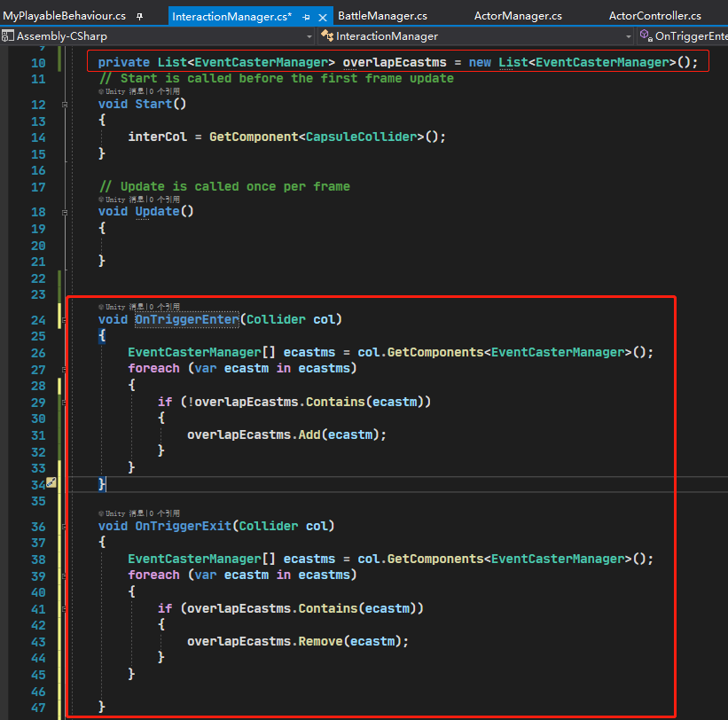Viewport: 728px width, 720px height.
Task: Click the 'foreach' keyword on line 39
Action: click(x=153, y=575)
